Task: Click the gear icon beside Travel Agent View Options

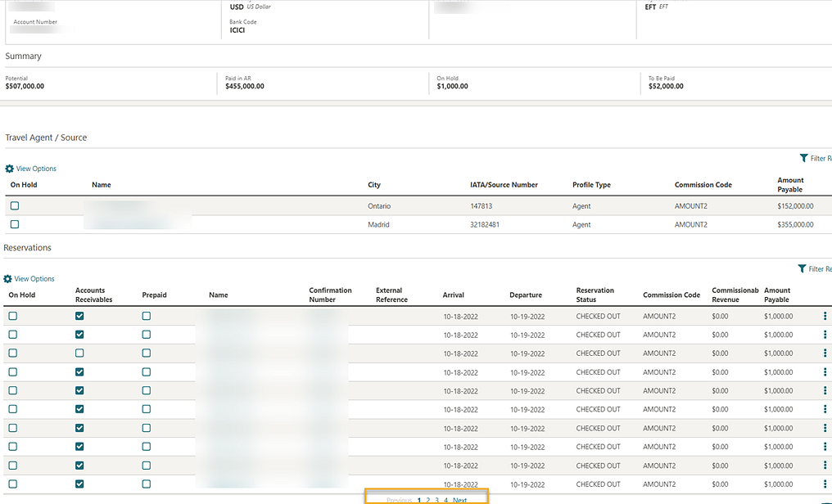Action: (x=10, y=169)
